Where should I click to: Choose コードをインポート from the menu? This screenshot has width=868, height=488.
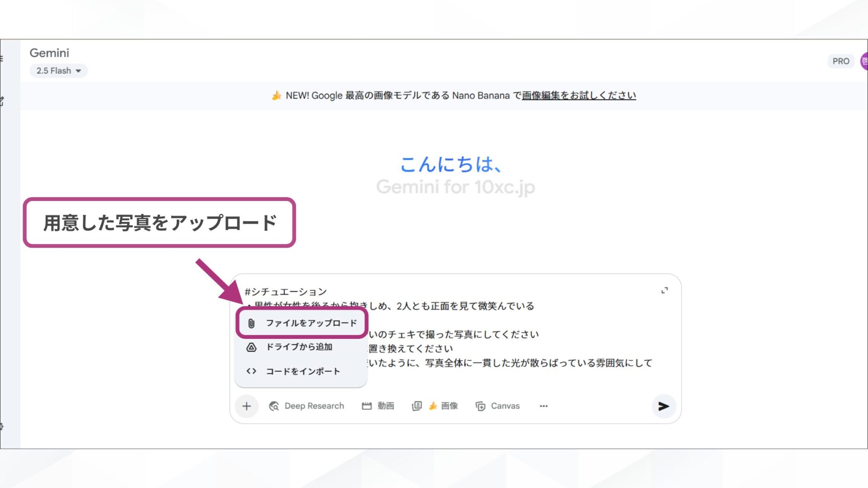(302, 371)
